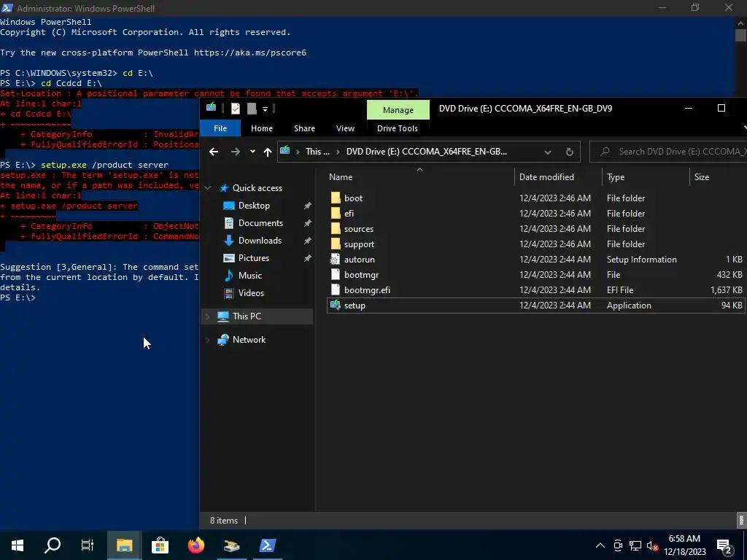Open Task View from the taskbar

(x=88, y=545)
